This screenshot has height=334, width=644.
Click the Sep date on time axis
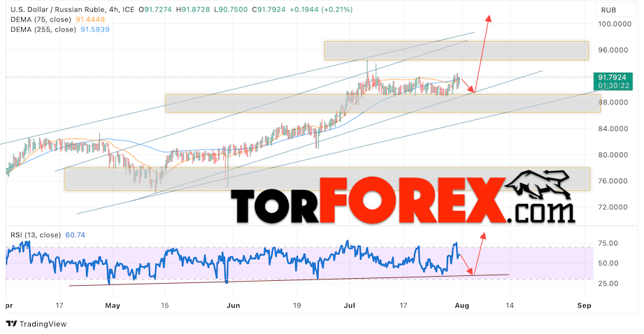tap(584, 305)
